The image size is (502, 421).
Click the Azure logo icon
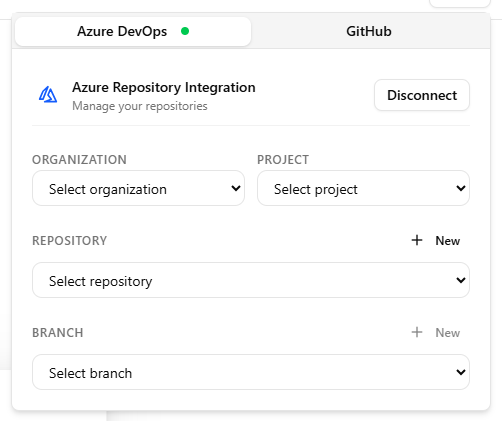click(x=48, y=95)
